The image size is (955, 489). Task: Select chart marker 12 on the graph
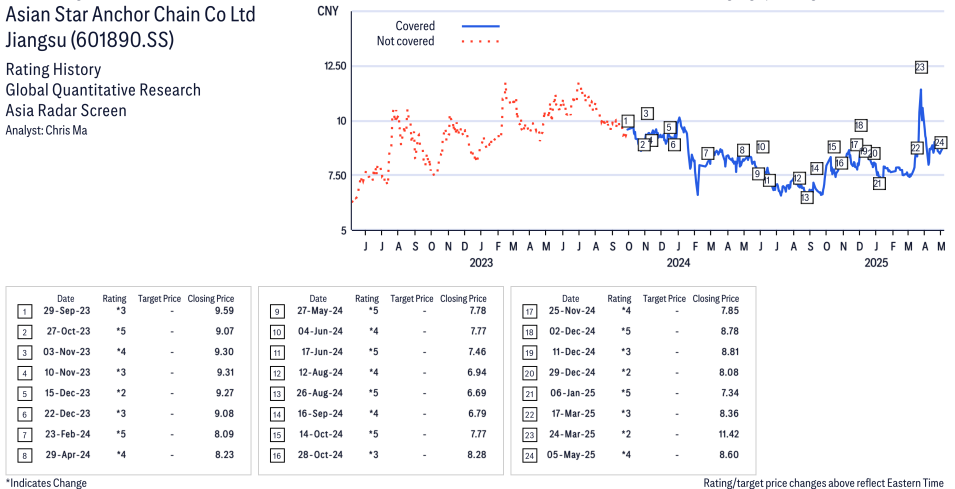click(x=798, y=178)
